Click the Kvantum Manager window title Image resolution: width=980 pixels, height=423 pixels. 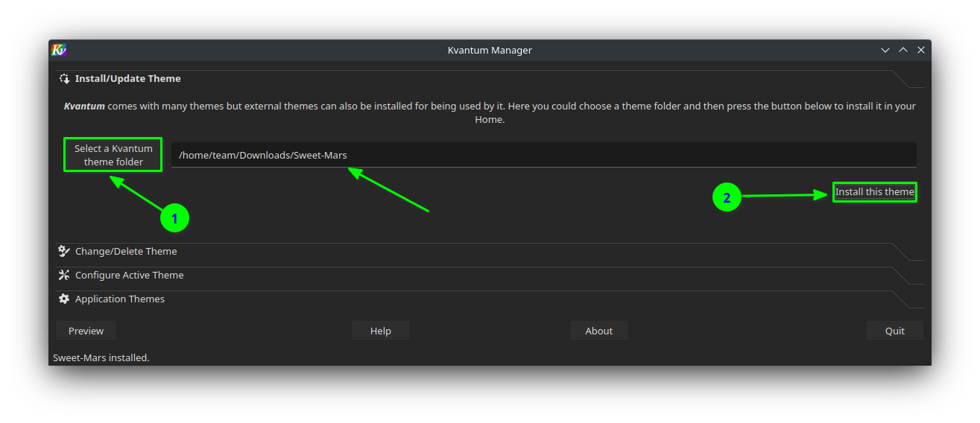pyautogui.click(x=490, y=50)
